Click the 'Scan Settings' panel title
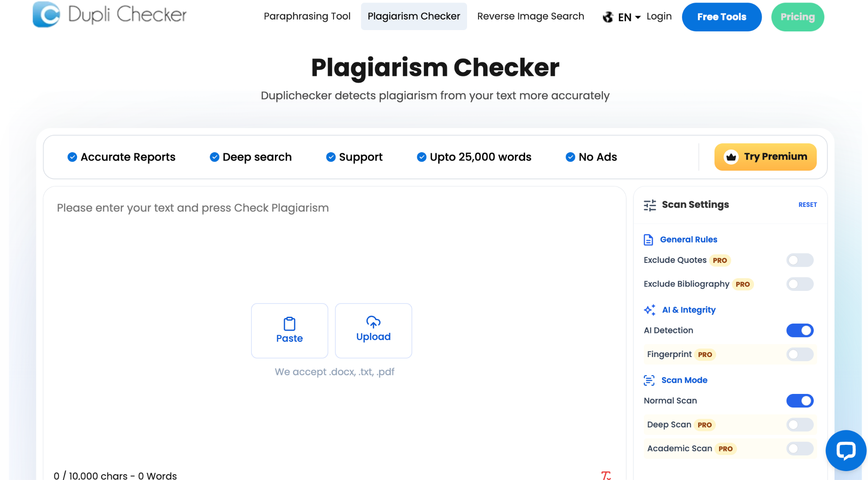Screen dimensions: 868x480 click(x=695, y=205)
